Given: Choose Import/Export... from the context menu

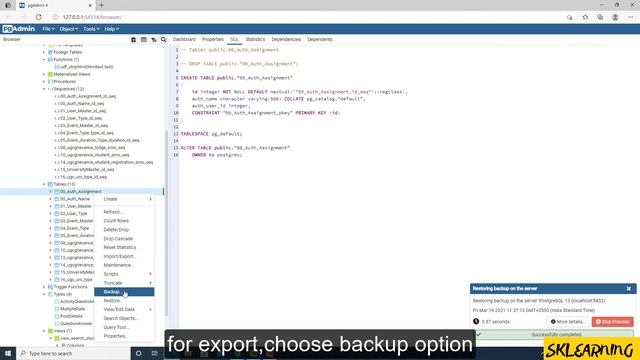Looking at the screenshot, I should [x=124, y=256].
